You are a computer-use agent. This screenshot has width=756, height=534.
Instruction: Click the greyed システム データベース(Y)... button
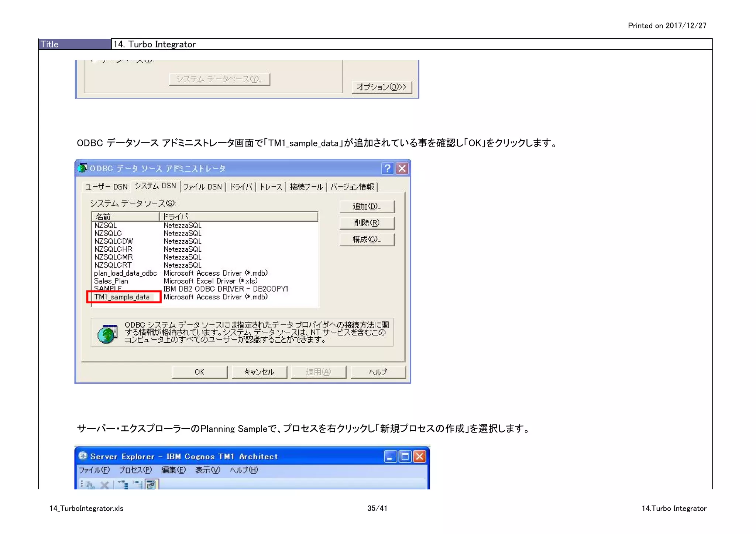219,79
